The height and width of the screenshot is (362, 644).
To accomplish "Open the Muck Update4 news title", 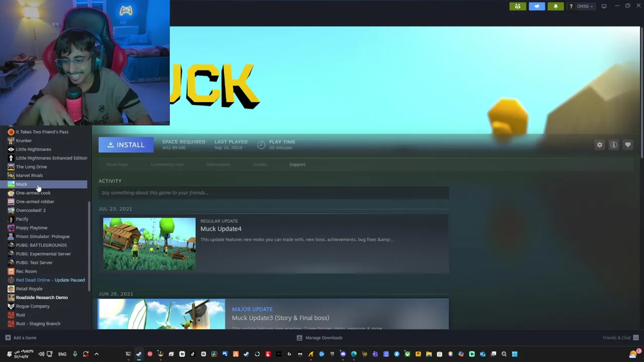I will 221,229.
